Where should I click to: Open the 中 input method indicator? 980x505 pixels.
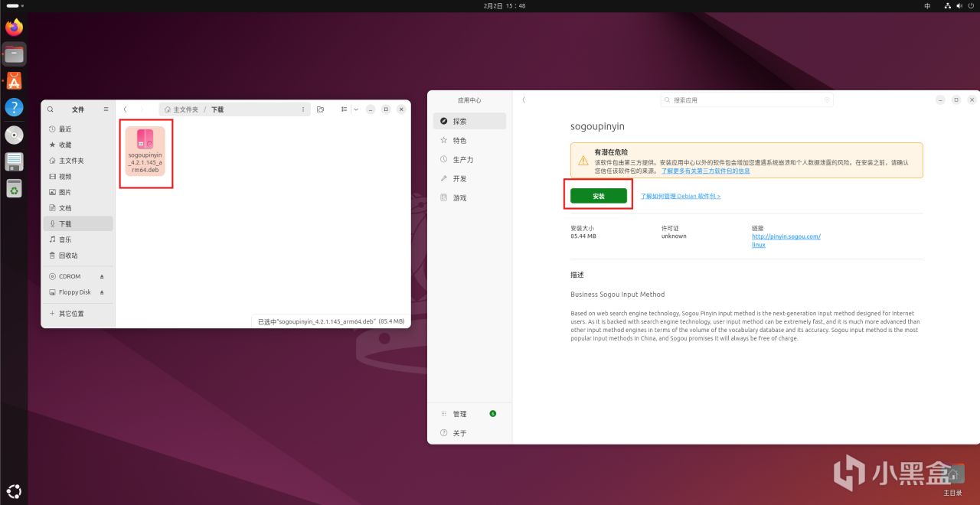click(927, 5)
